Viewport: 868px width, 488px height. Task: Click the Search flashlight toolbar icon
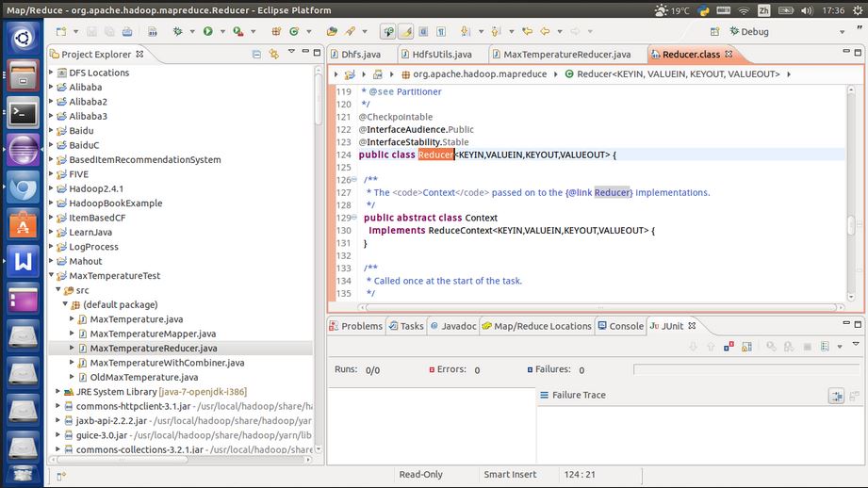(350, 31)
